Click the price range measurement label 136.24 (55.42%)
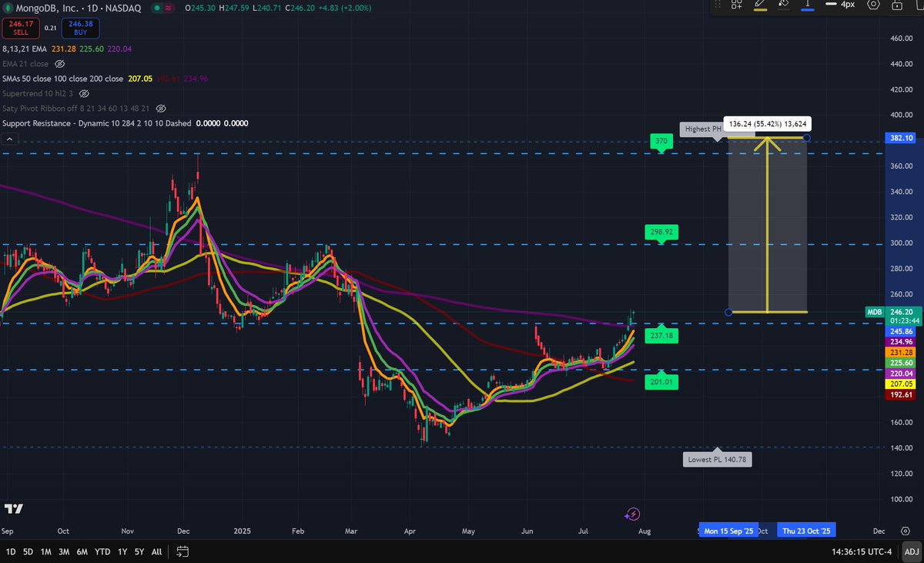The height and width of the screenshot is (563, 924). 767,123
